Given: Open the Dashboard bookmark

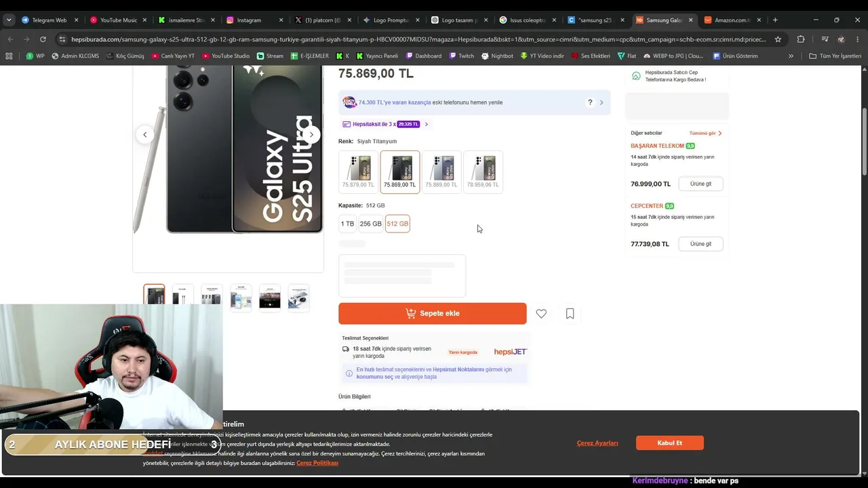Looking at the screenshot, I should 424,56.
